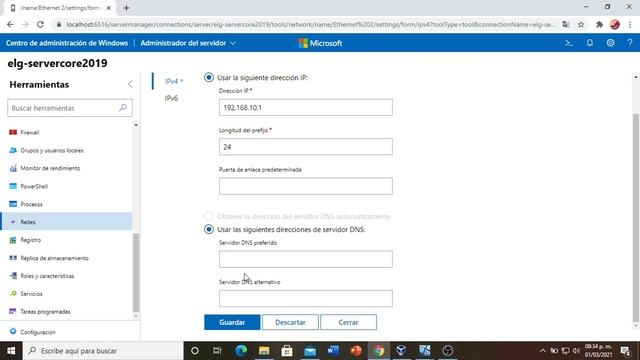Image resolution: width=640 pixels, height=360 pixels.
Task: Click the tools list scrollbar
Action: click(136, 272)
